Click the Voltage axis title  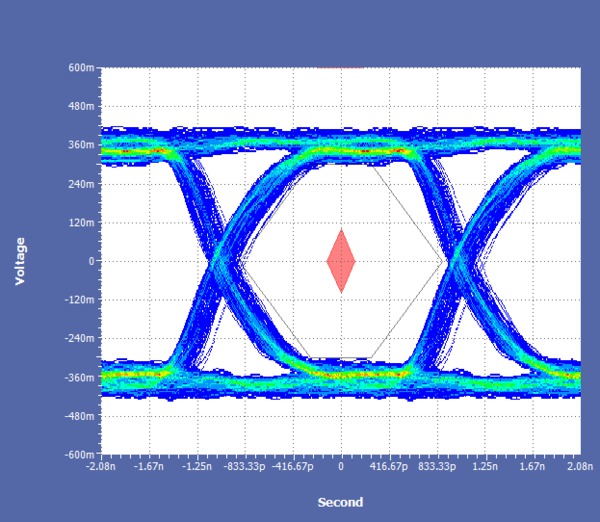(20, 261)
